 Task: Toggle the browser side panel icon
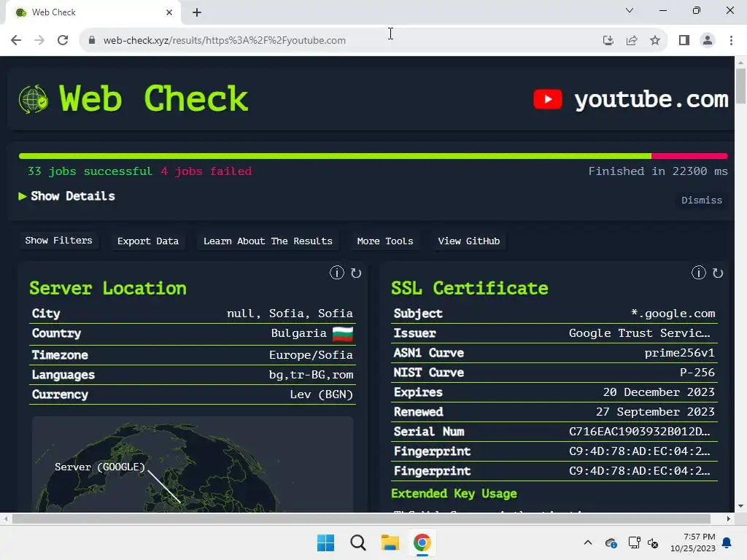pos(684,40)
